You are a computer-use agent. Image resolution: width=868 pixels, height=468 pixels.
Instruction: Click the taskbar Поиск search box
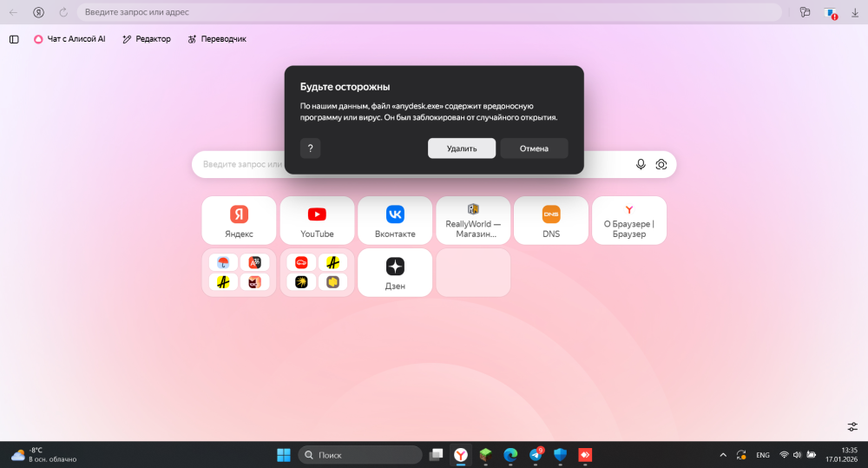click(360, 455)
